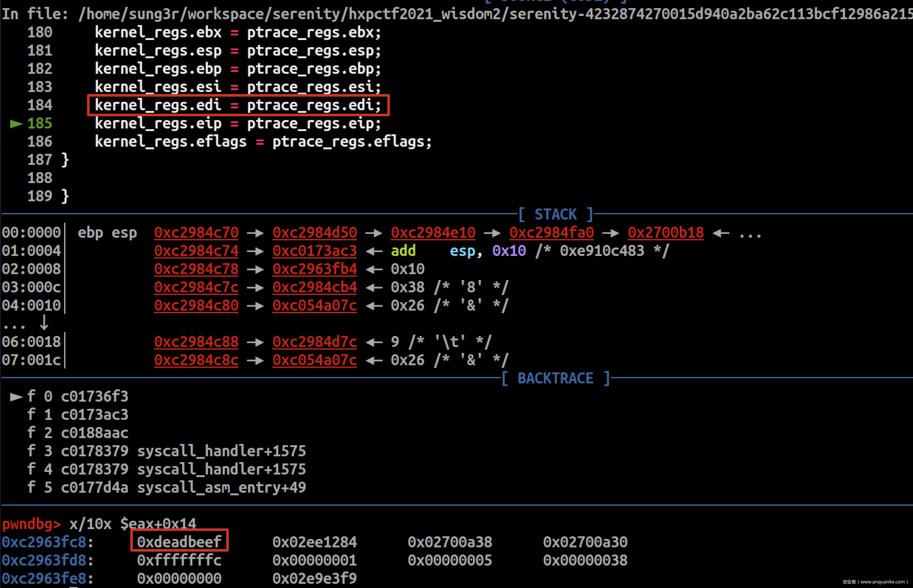Viewport: 913px width, 588px height.
Task: Click the STACK section header
Action: coord(555,214)
